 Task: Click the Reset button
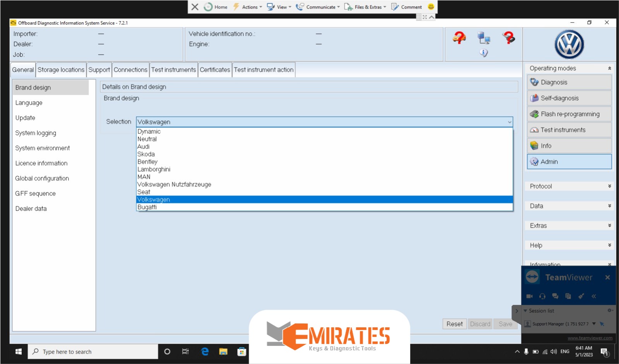point(454,324)
